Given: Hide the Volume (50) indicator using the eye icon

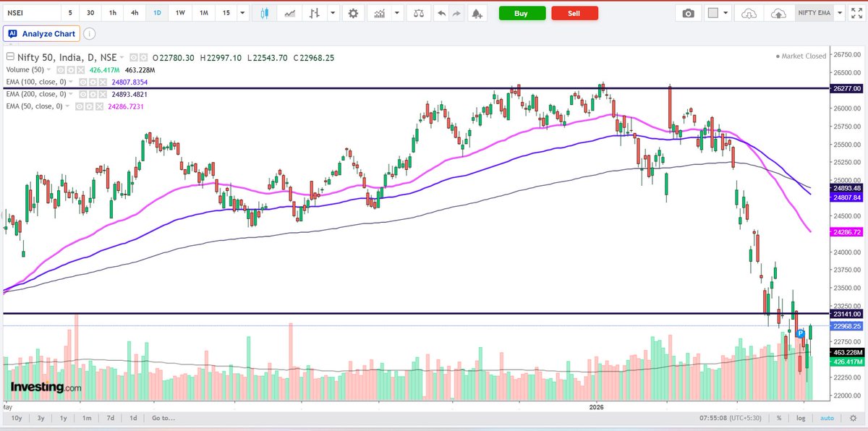Looking at the screenshot, I should [x=61, y=70].
